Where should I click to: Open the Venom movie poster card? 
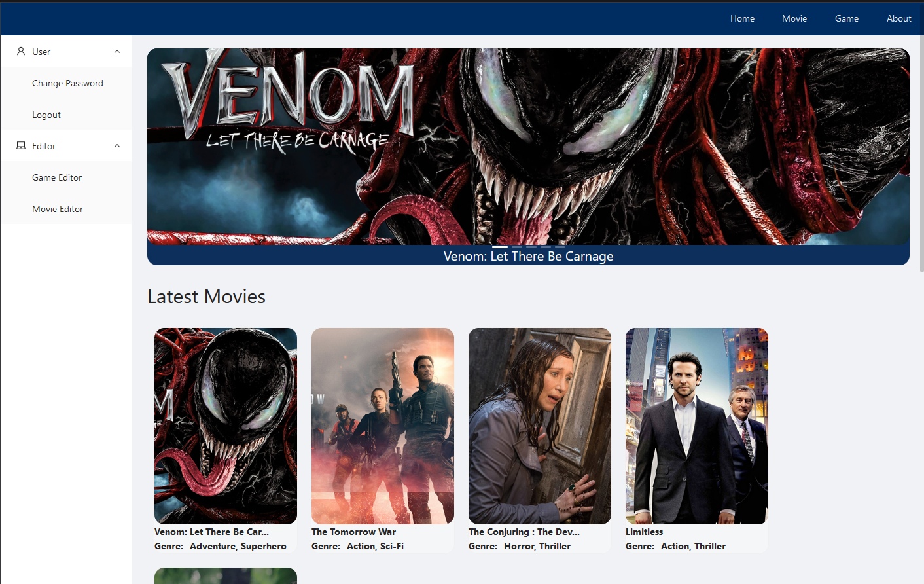click(x=226, y=426)
